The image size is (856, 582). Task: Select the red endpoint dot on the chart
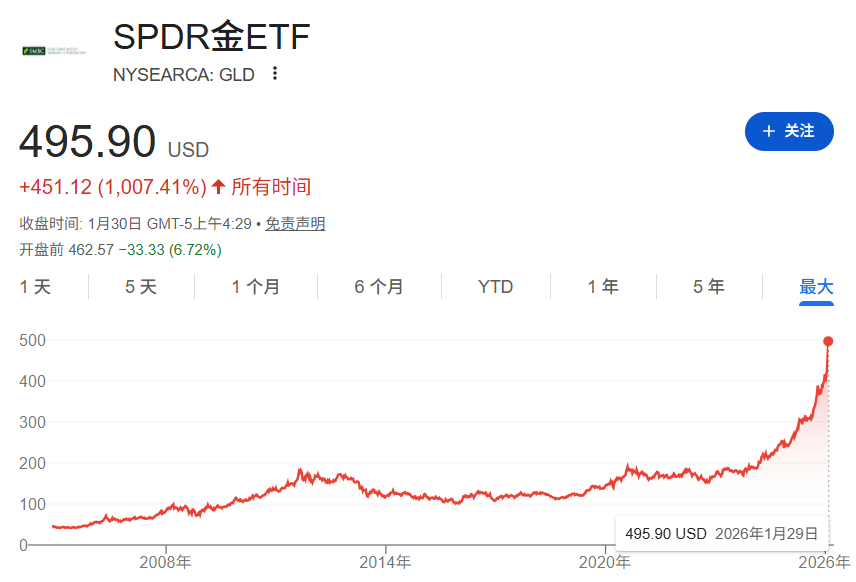click(x=828, y=341)
